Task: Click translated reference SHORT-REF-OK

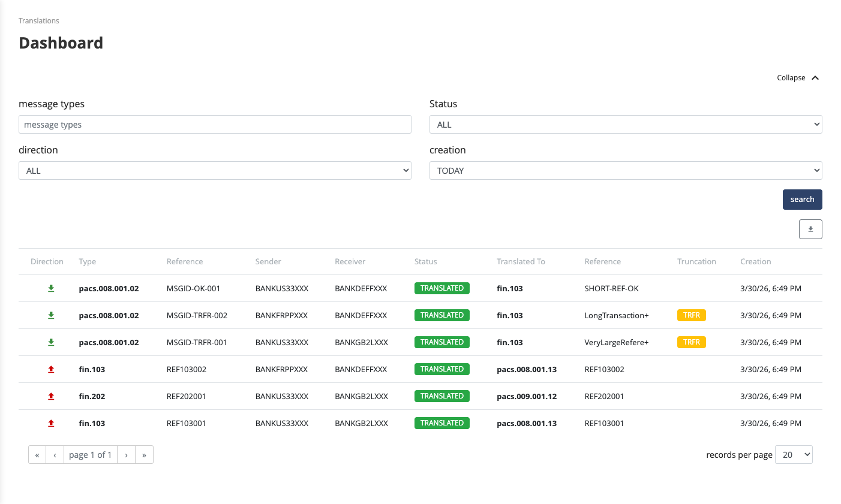Action: point(611,288)
